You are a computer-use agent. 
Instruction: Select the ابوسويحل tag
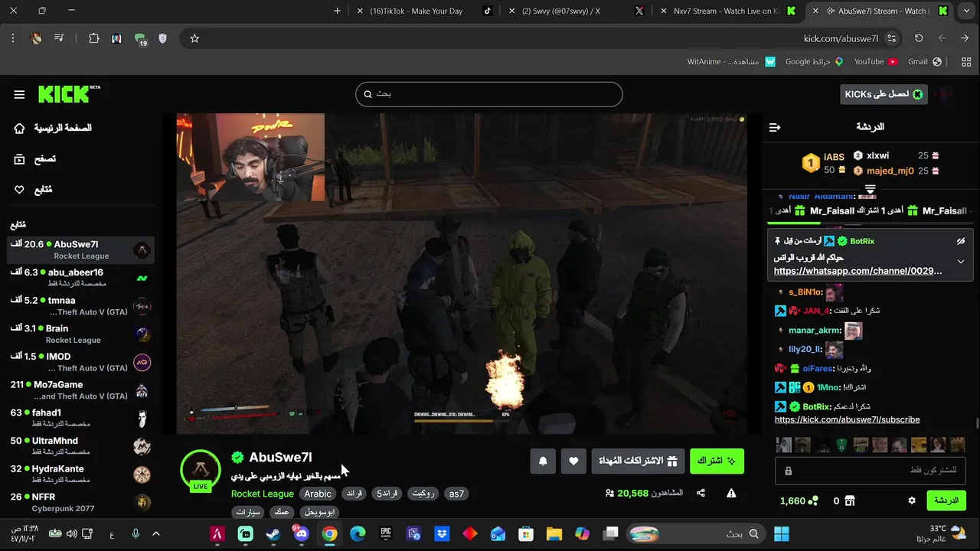(319, 512)
